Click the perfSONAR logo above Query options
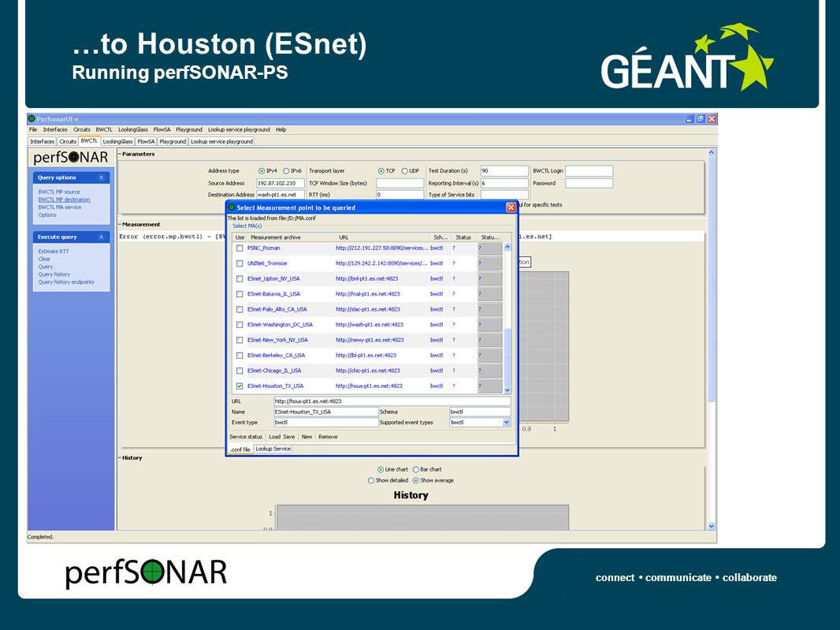This screenshot has width=840, height=630. (71, 158)
